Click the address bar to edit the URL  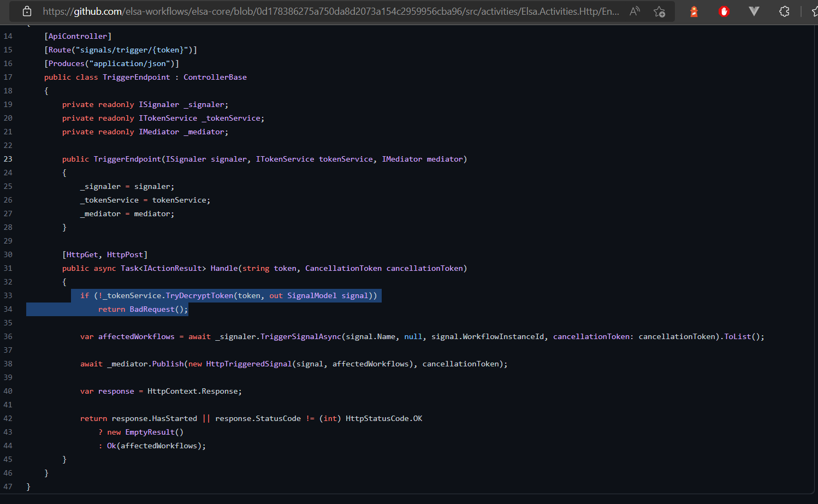point(328,11)
